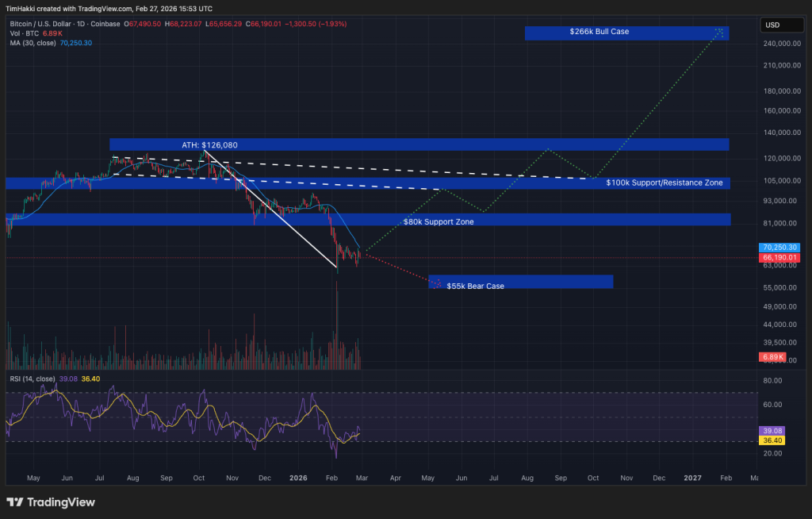Open the USD currency selector

[772, 25]
